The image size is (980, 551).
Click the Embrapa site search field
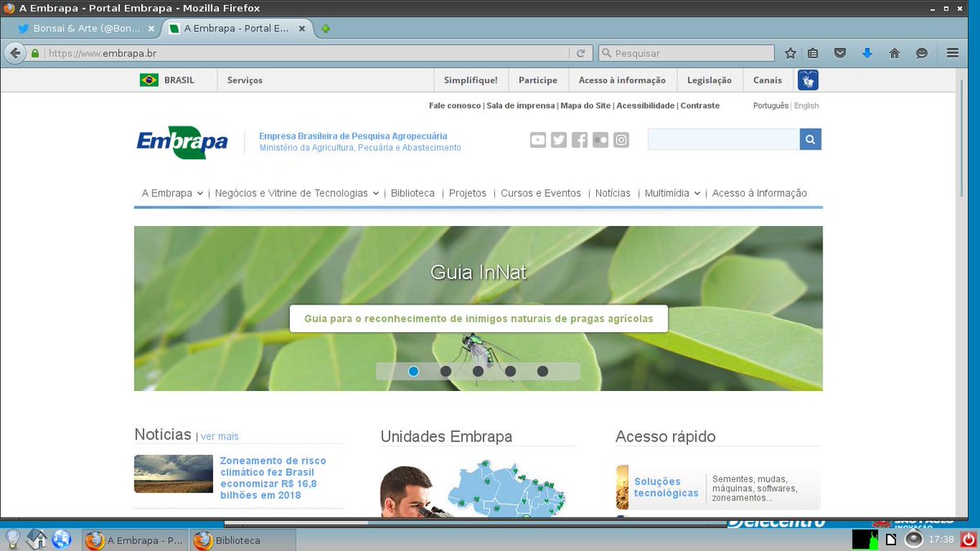(724, 140)
